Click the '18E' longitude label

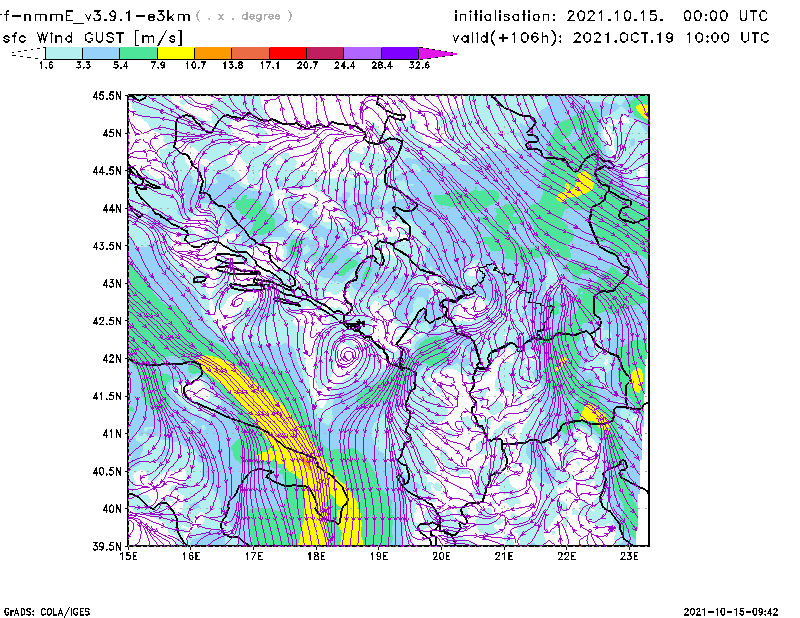pos(316,556)
